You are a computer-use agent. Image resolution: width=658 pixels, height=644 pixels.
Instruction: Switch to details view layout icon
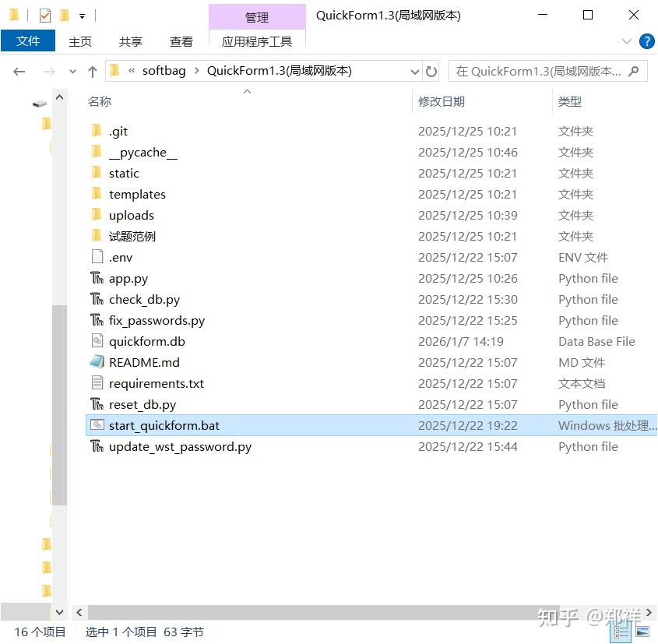click(x=621, y=632)
